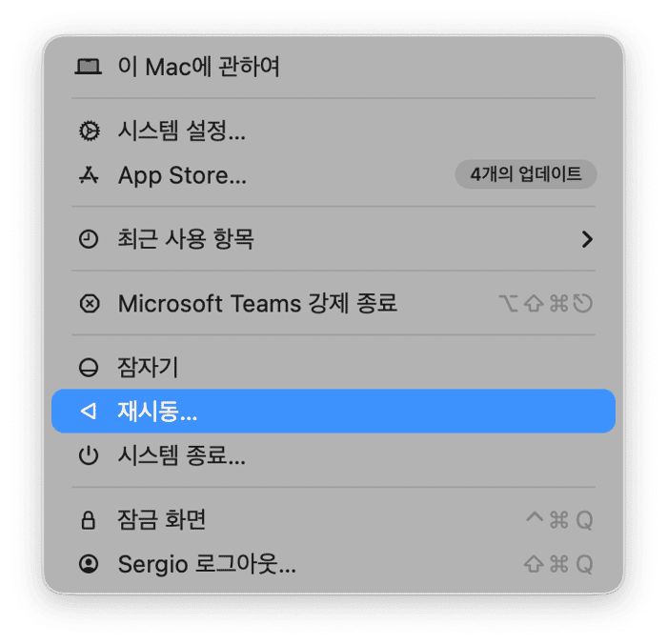667x644 pixels.
Task: Click the App Store icon
Action: click(x=89, y=175)
